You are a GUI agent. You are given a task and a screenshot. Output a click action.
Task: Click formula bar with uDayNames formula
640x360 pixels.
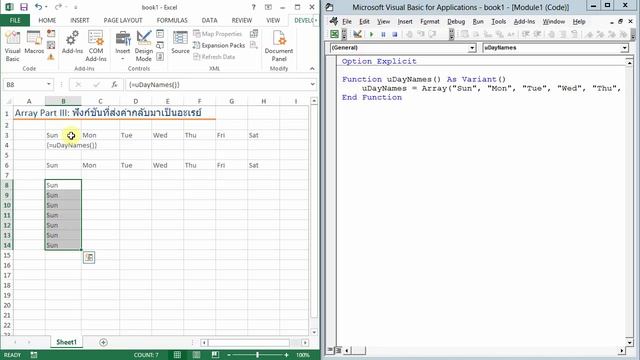pos(217,84)
